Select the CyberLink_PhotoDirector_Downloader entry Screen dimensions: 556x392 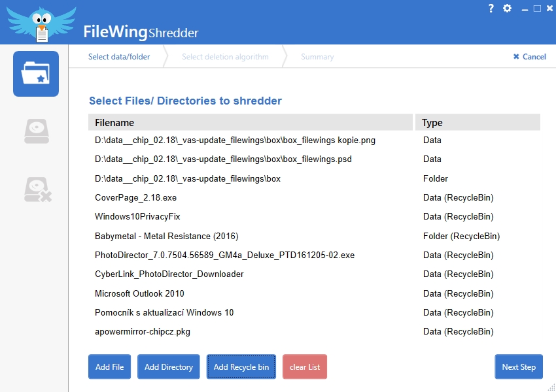[x=314, y=274]
